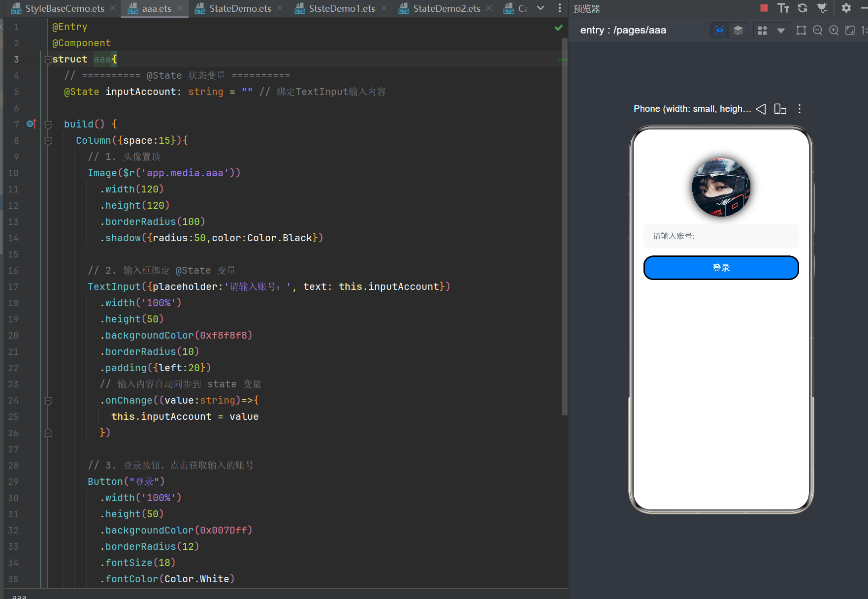This screenshot has width=868, height=599.
Task: Click '.backgroundColor(0x007Dff)' on line 32
Action: (176, 531)
